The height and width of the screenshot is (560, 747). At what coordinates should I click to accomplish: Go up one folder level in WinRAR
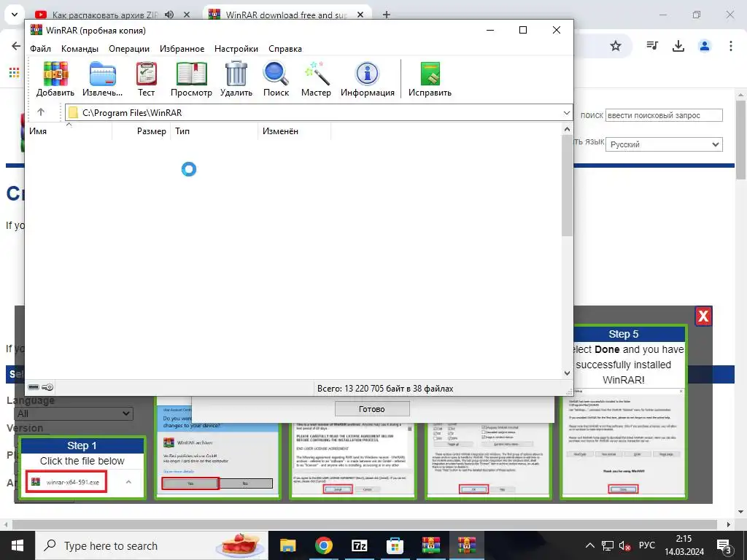click(x=41, y=112)
